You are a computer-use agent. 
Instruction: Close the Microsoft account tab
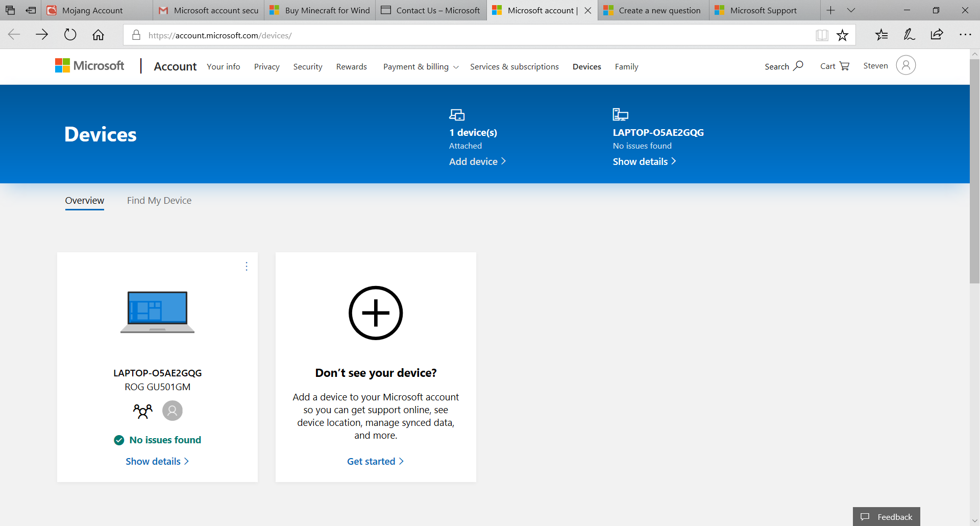click(x=588, y=10)
